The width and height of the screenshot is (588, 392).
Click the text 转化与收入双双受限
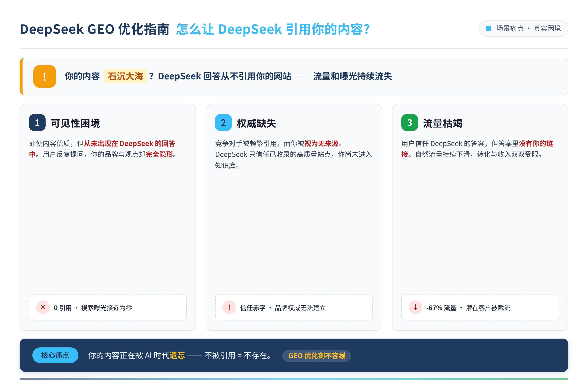pyautogui.click(x=507, y=154)
